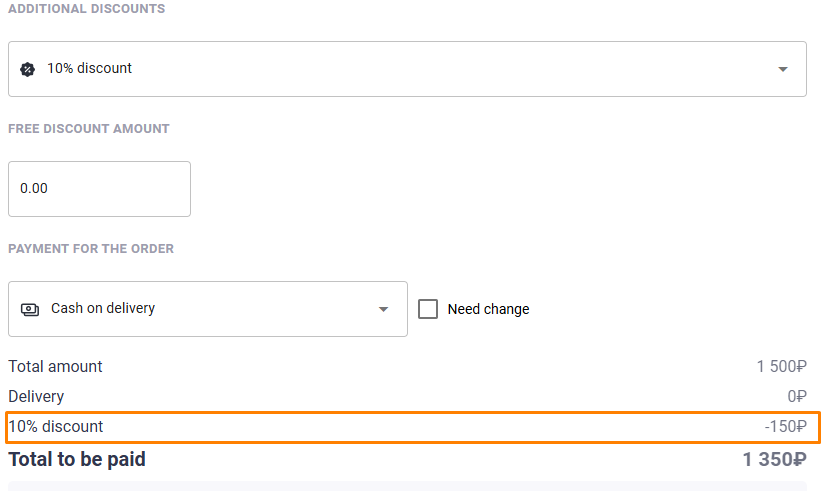Image resolution: width=824 pixels, height=491 pixels.
Task: Click the PAYMENT FOR THE ORDER heading
Action: tap(91, 249)
